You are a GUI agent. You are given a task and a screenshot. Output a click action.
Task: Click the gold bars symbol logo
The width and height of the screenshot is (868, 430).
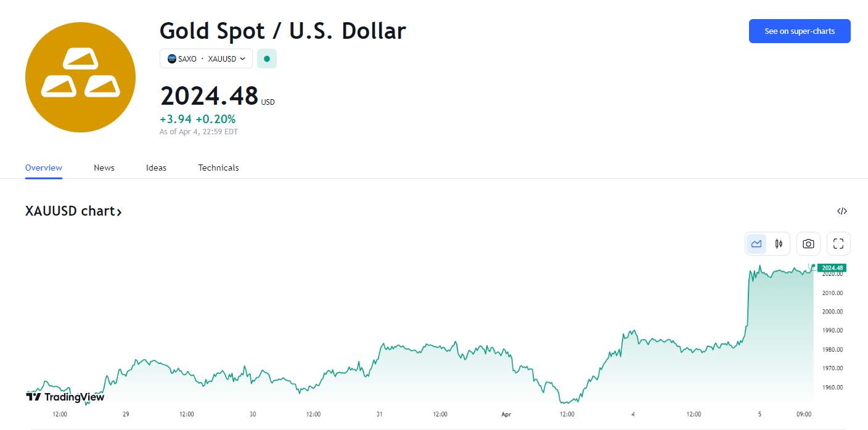[x=80, y=77]
